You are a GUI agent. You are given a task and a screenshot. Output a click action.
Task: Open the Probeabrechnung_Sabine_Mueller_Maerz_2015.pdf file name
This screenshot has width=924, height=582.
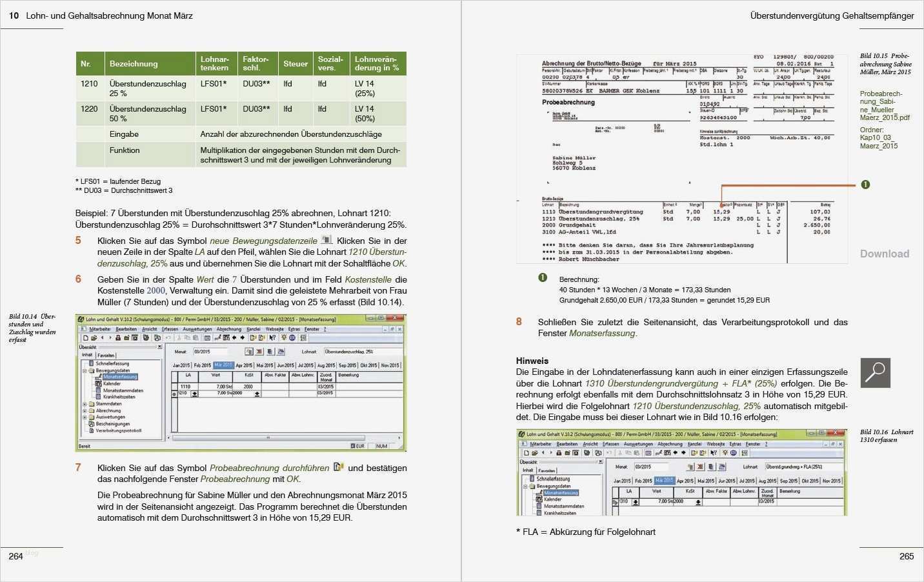coord(885,106)
